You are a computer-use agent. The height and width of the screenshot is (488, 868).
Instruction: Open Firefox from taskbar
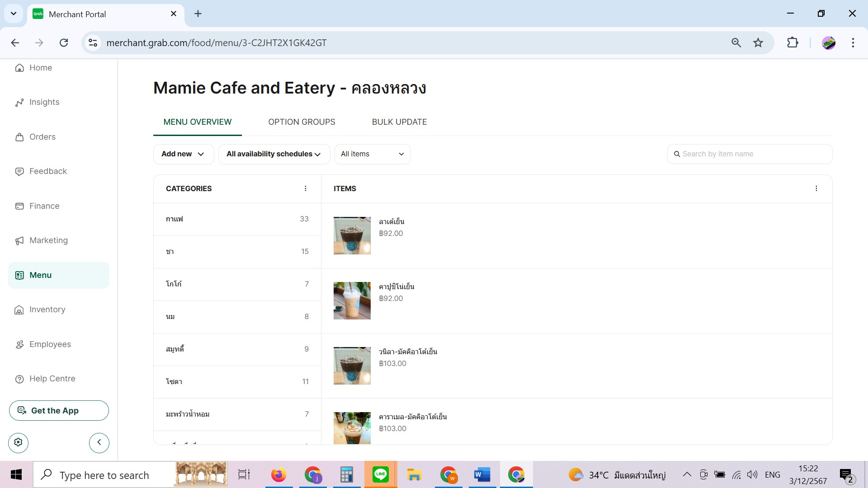(278, 474)
